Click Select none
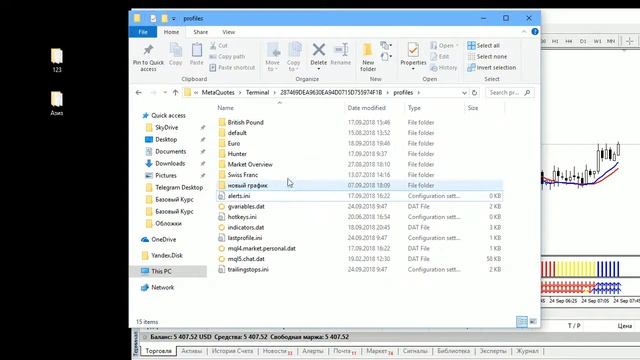The height and width of the screenshot is (360, 640). tap(487, 57)
